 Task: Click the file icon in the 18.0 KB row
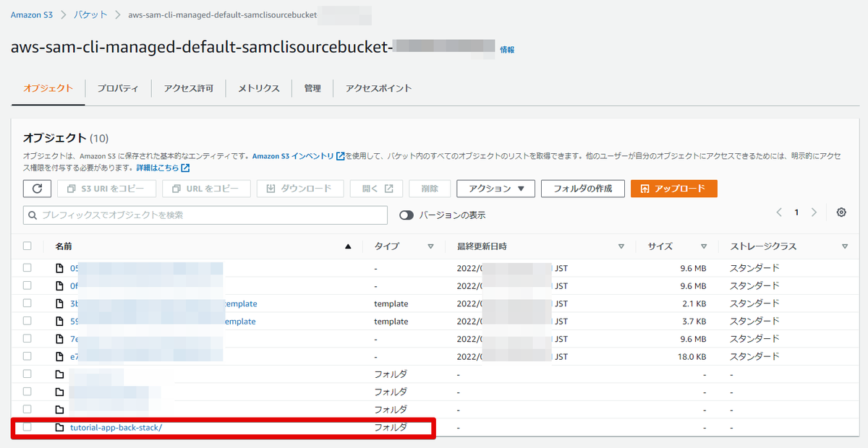tap(60, 356)
